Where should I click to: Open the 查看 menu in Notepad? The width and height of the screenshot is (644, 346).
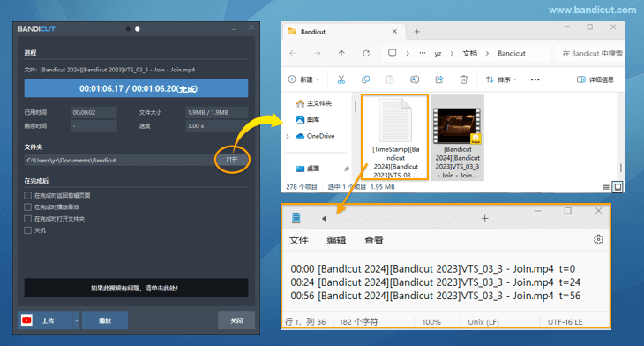click(x=374, y=240)
